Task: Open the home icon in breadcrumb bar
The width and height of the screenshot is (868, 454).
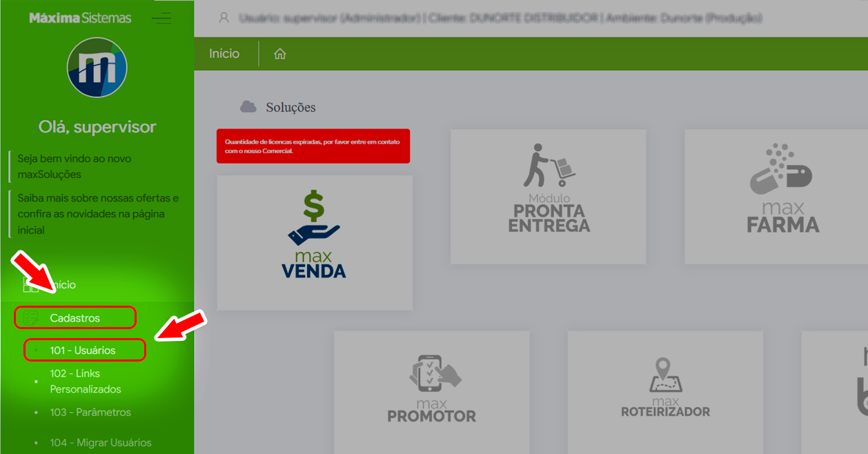Action: (x=279, y=54)
